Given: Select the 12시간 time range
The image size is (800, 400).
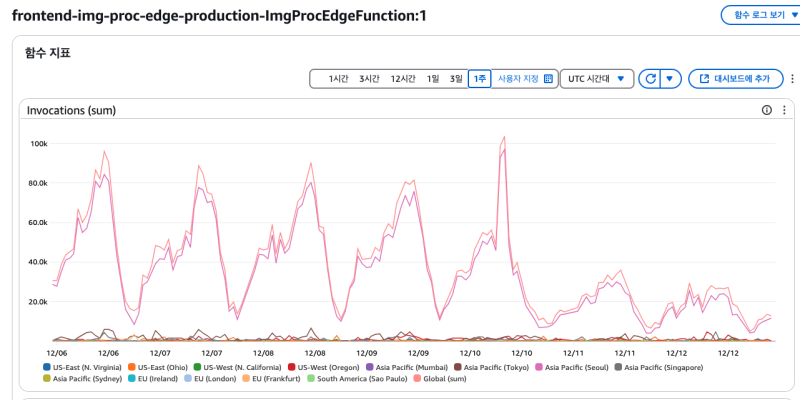Looking at the screenshot, I should (403, 78).
